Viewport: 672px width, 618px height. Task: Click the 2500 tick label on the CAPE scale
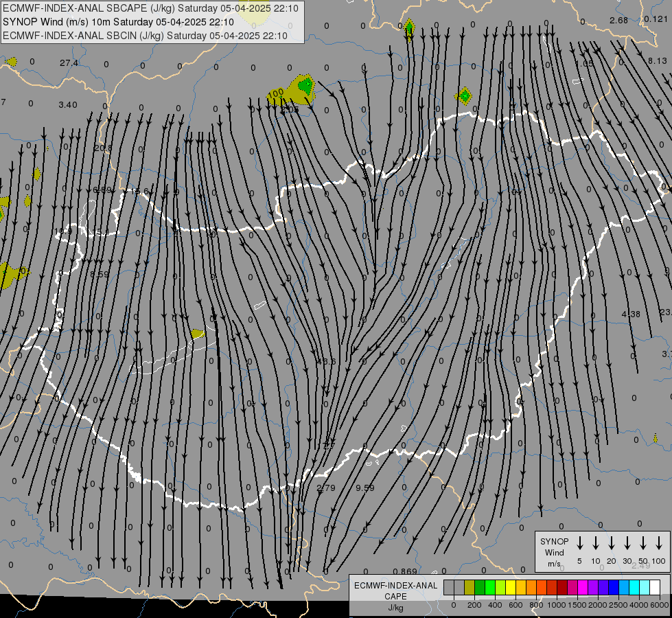coord(618,605)
